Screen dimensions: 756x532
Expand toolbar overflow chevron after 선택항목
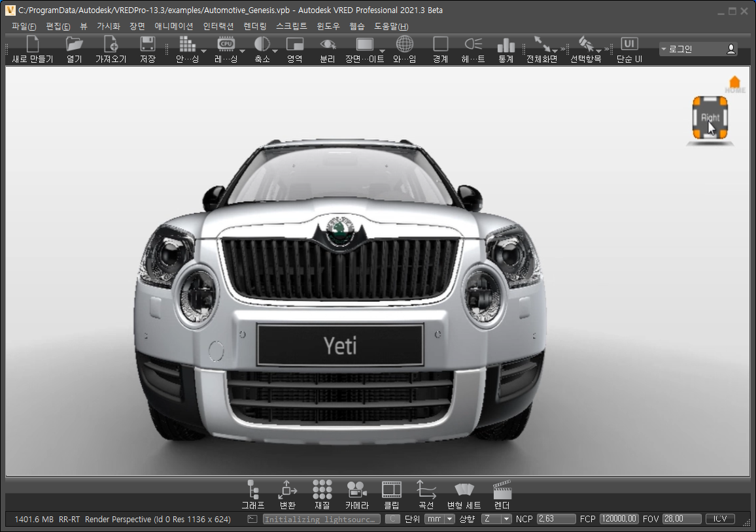click(606, 49)
